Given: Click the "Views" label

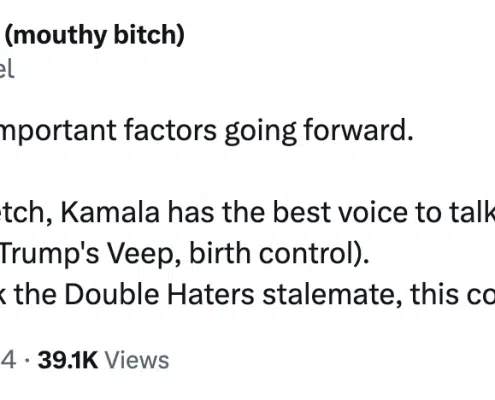Looking at the screenshot, I should point(137,360).
